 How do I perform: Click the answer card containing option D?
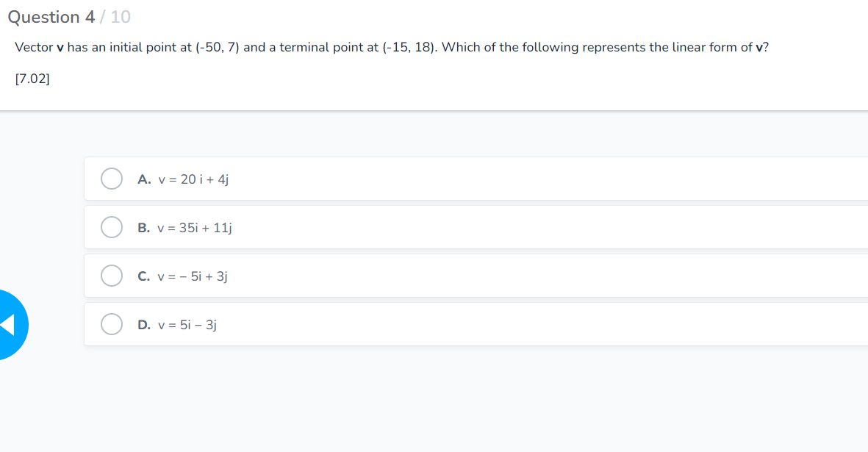441,323
